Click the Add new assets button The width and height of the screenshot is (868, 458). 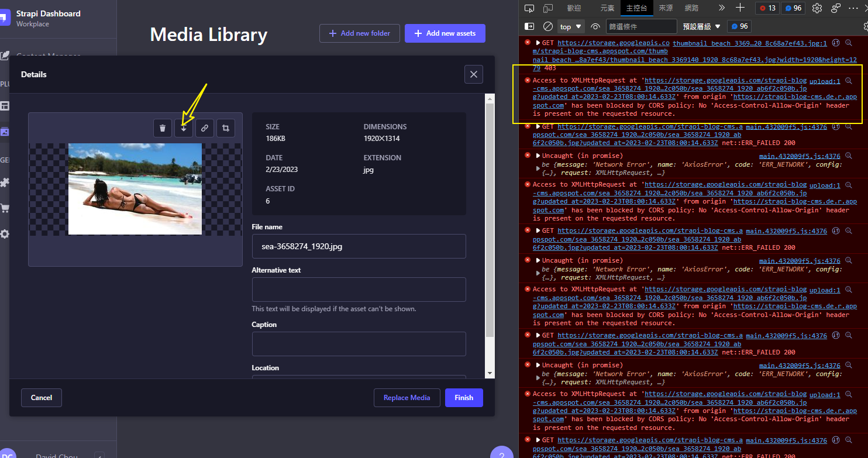pos(445,33)
